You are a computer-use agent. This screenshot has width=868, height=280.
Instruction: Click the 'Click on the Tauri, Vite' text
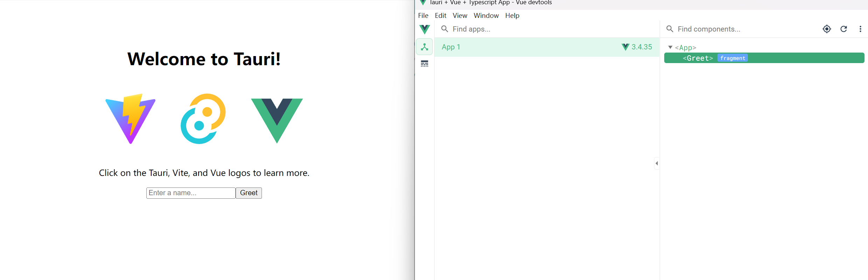[204, 173]
